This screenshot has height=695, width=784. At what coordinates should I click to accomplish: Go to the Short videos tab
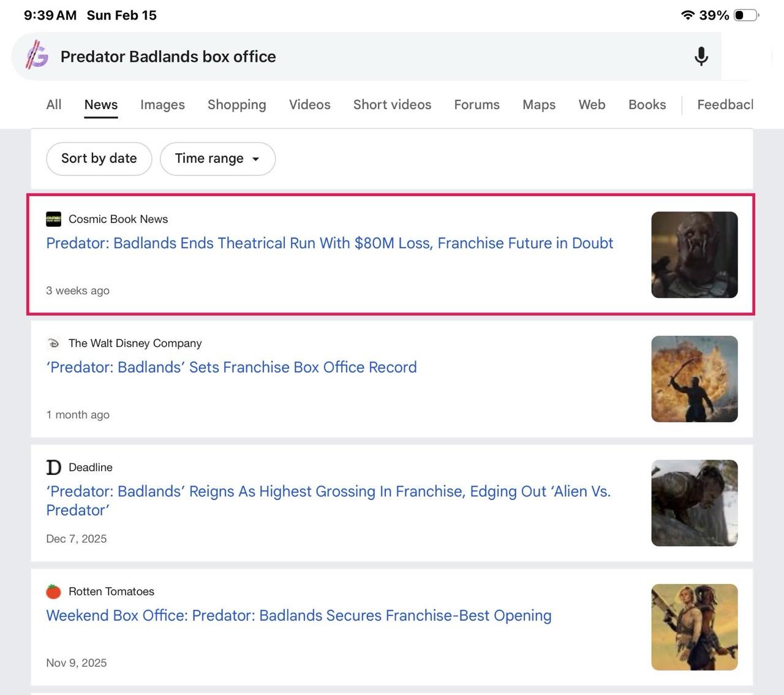coord(393,105)
